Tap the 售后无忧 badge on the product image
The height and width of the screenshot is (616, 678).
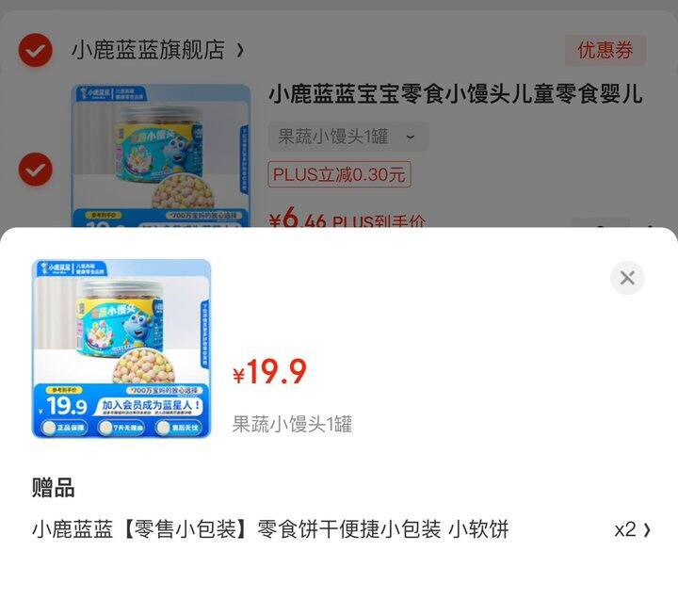179,428
